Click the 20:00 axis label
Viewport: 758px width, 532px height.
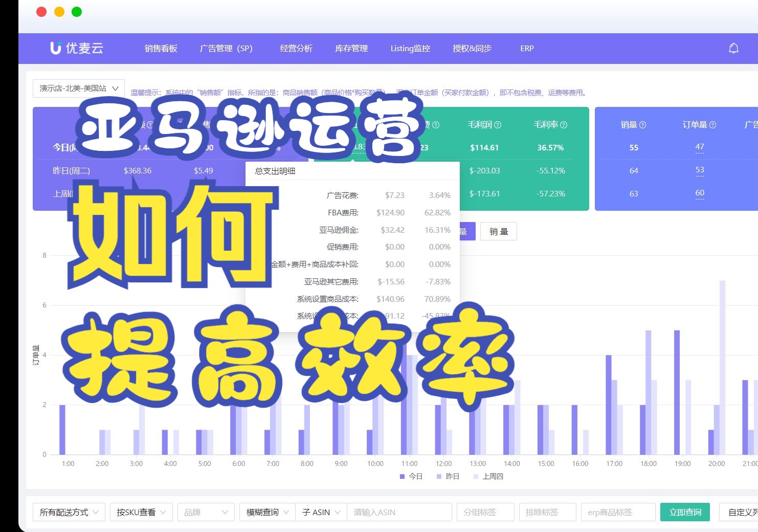point(717,463)
